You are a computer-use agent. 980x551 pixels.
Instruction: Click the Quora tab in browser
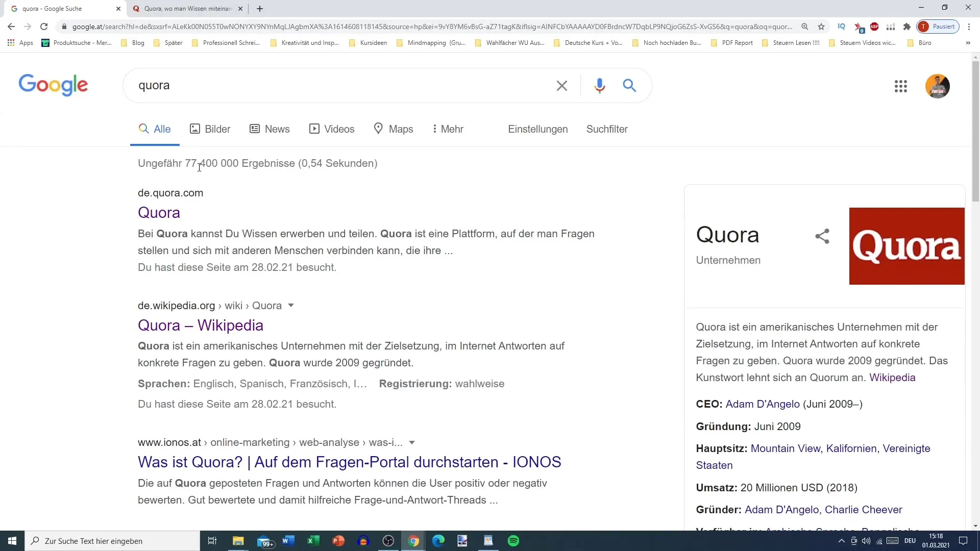click(x=187, y=8)
